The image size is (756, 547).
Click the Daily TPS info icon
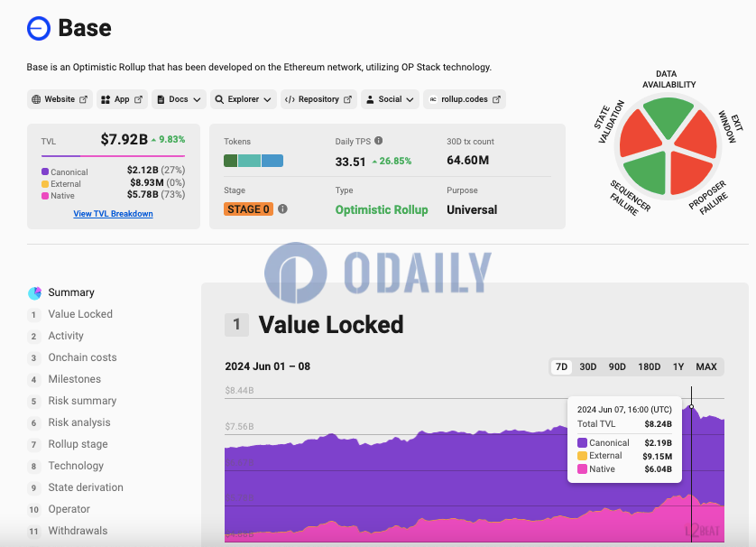(x=379, y=141)
